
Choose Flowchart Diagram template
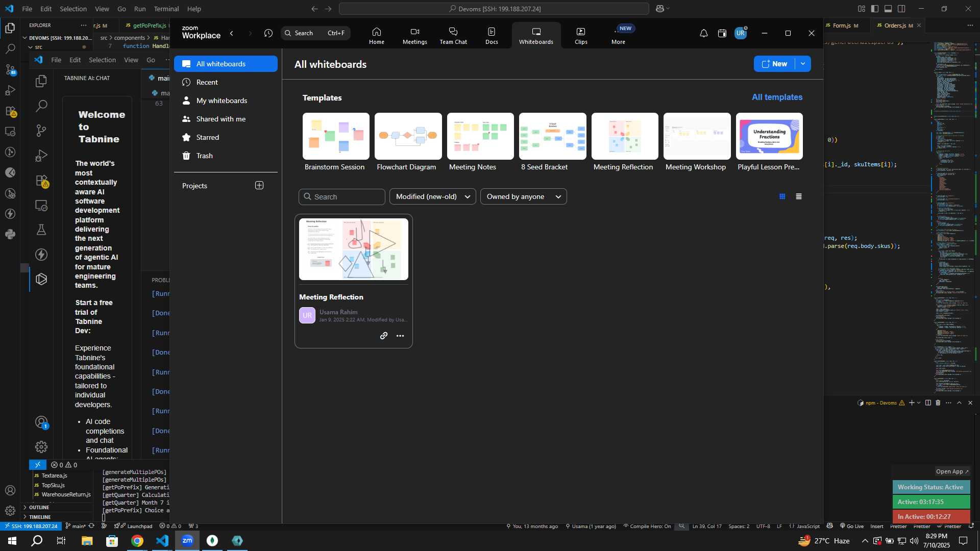click(407, 142)
